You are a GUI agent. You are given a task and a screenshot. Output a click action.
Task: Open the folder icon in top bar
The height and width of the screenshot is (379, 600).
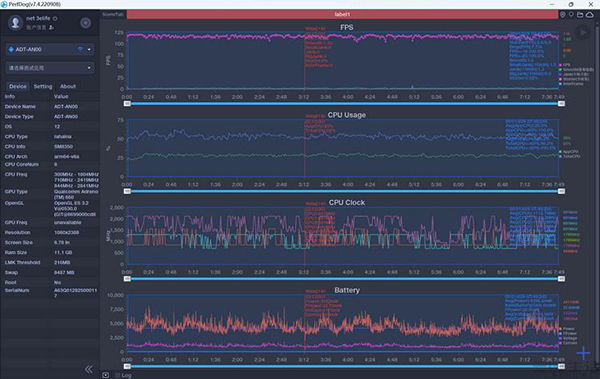(x=580, y=15)
